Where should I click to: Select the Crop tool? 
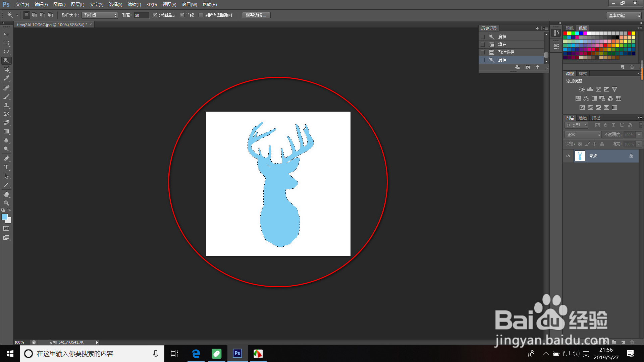pos(6,69)
